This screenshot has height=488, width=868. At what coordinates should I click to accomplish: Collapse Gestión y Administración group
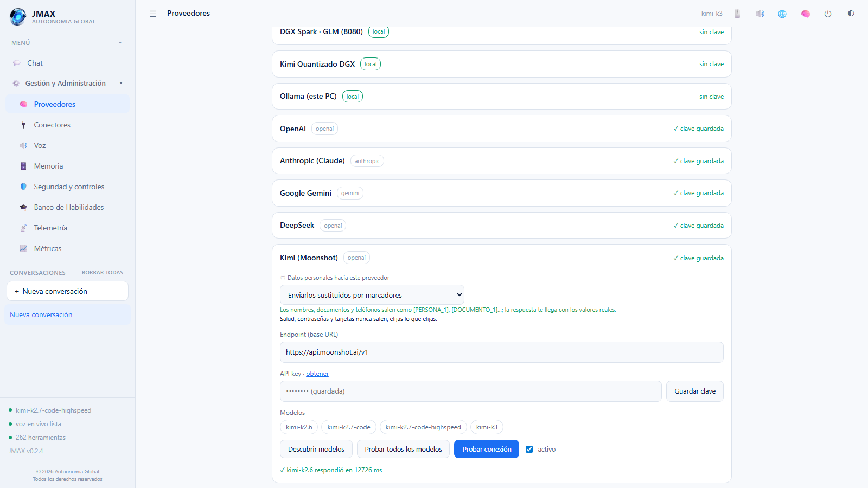point(121,84)
